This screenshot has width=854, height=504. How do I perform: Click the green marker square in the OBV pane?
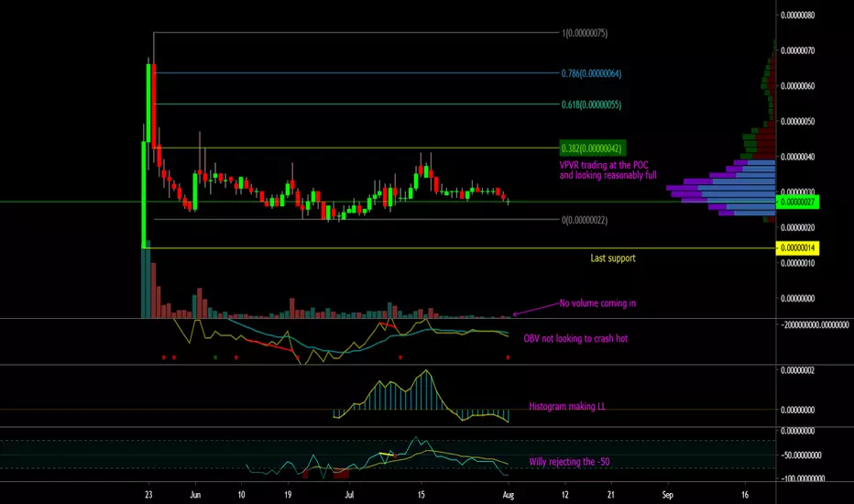tap(215, 357)
